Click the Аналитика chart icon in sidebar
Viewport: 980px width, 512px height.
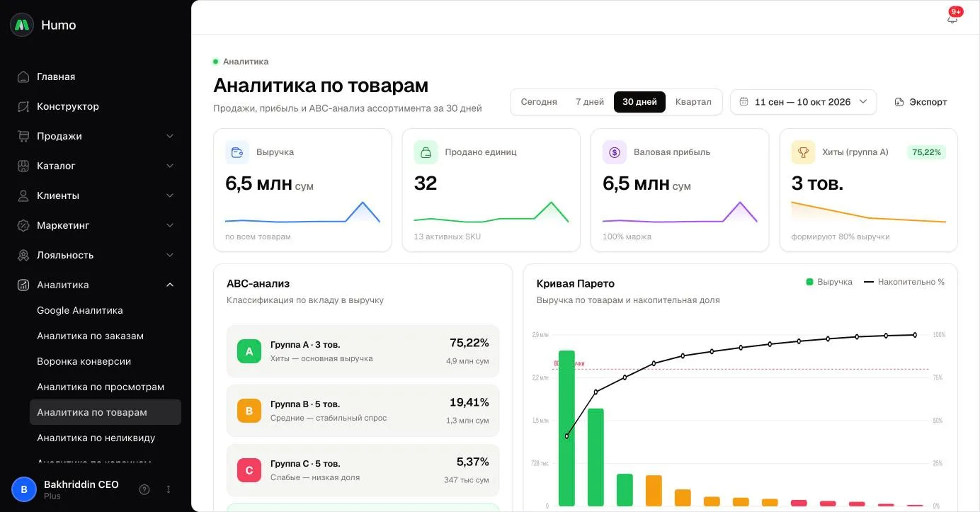[23, 285]
